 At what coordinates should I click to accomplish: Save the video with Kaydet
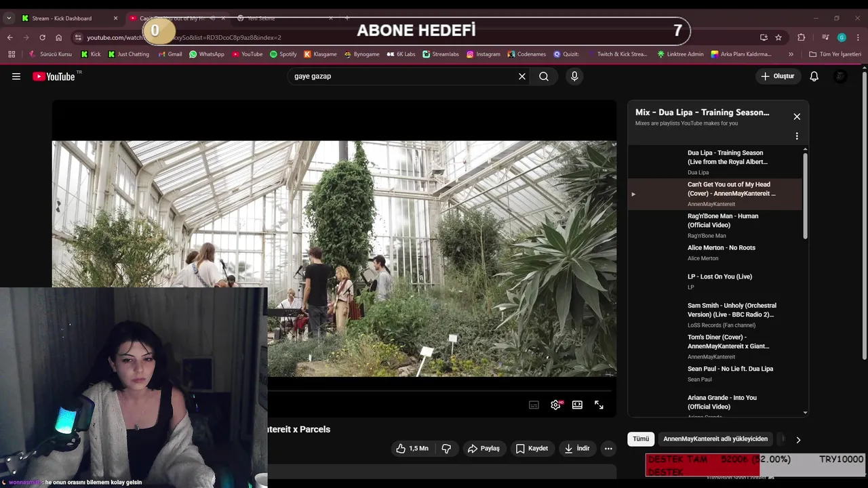(532, 449)
